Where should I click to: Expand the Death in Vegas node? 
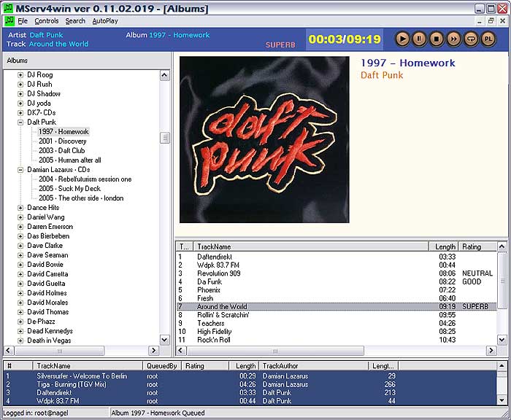(20, 341)
